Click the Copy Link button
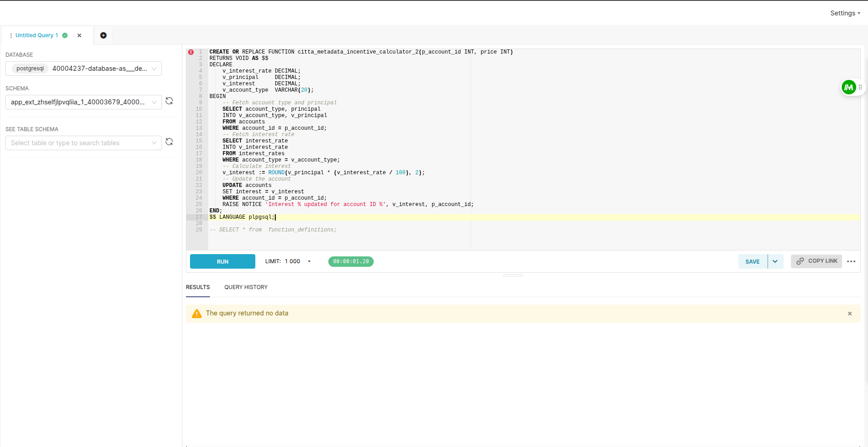Screen dimensions: 868x447 pyautogui.click(x=816, y=261)
